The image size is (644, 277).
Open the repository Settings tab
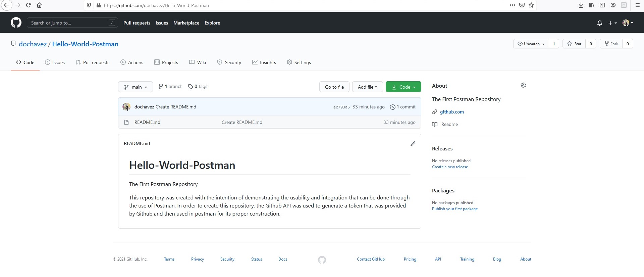point(299,62)
